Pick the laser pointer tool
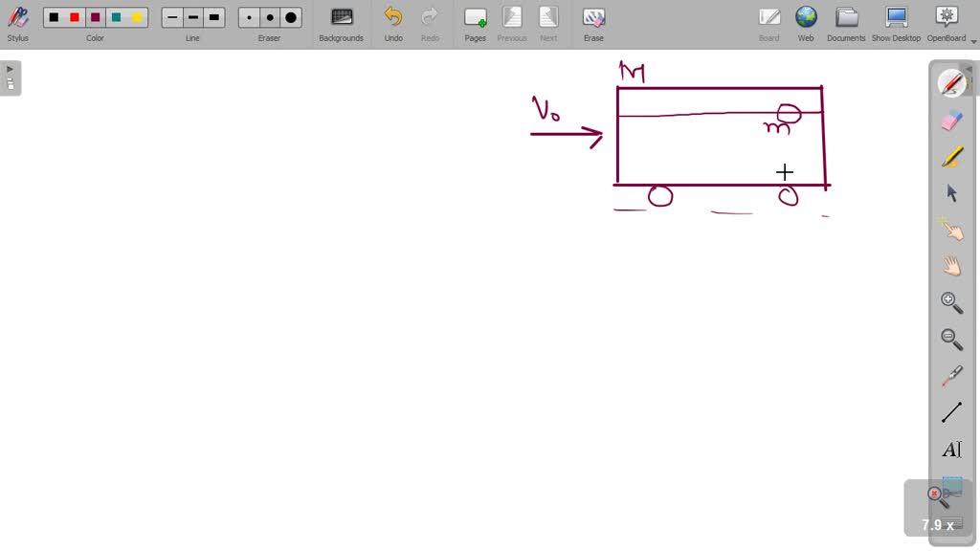 pos(950,229)
